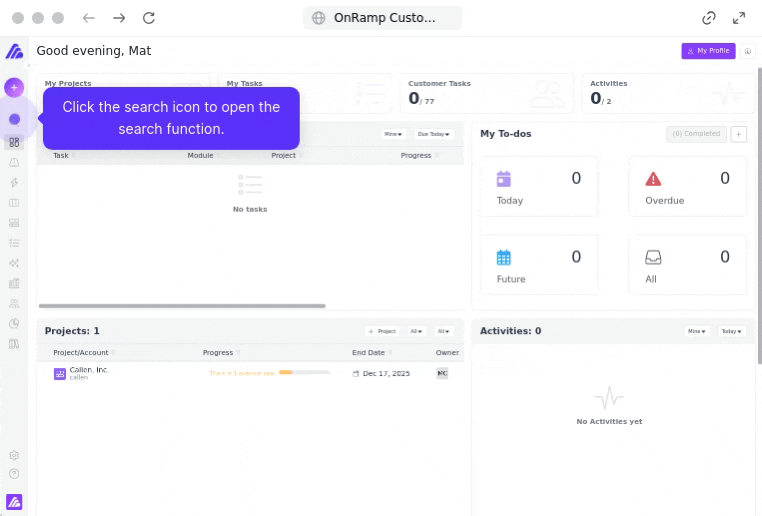Image resolution: width=762 pixels, height=516 pixels.
Task: Add a to-do with the plus icon
Action: (x=738, y=134)
